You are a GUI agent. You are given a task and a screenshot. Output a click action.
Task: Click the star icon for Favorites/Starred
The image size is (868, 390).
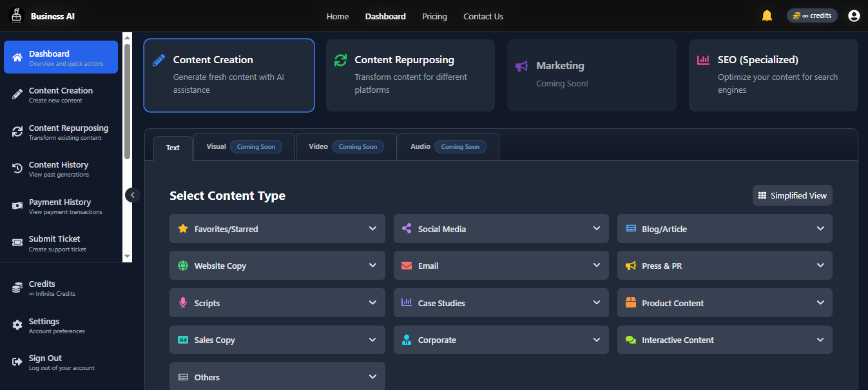(183, 229)
